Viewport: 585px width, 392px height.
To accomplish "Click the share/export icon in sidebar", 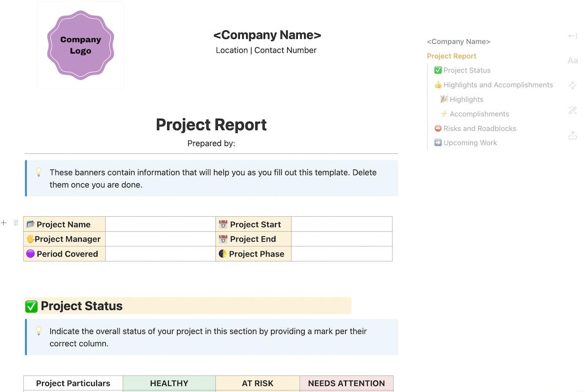I will point(572,135).
